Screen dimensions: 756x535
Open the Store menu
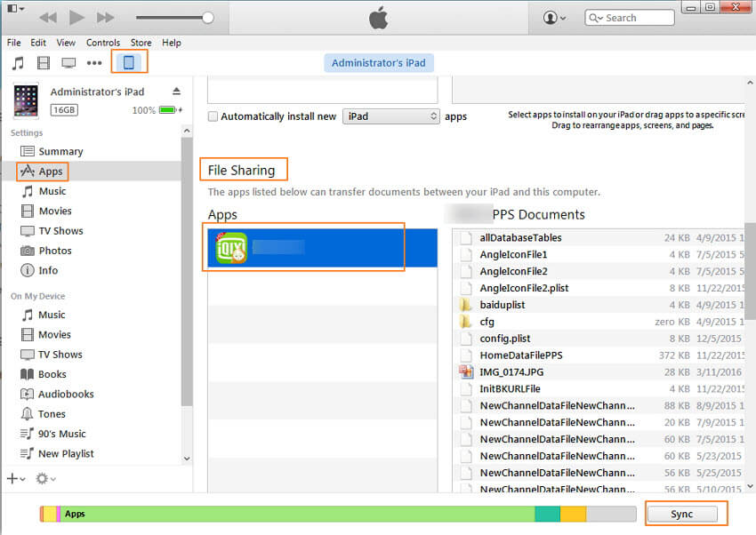[x=141, y=43]
